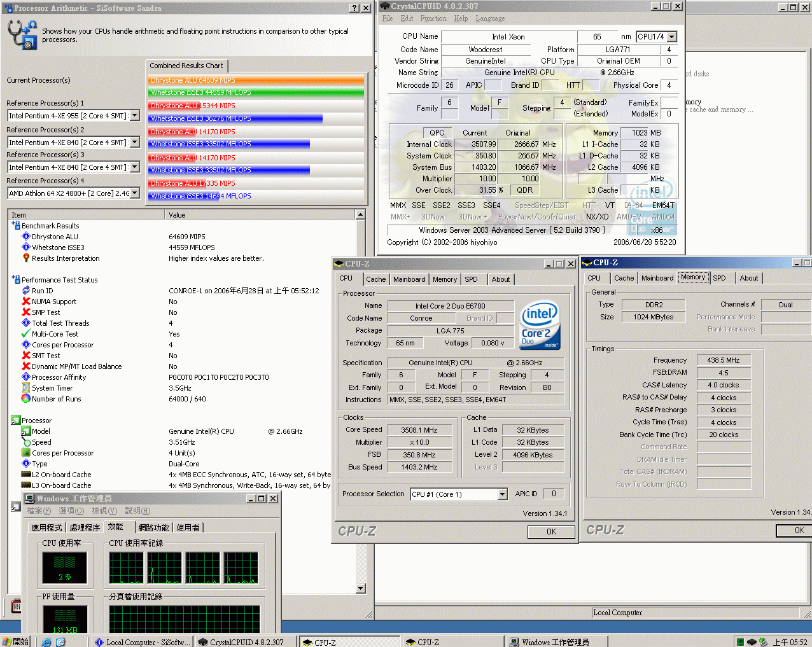
Task: Open the CPU1/4 selector in CrystalCPUID
Action: (x=672, y=37)
